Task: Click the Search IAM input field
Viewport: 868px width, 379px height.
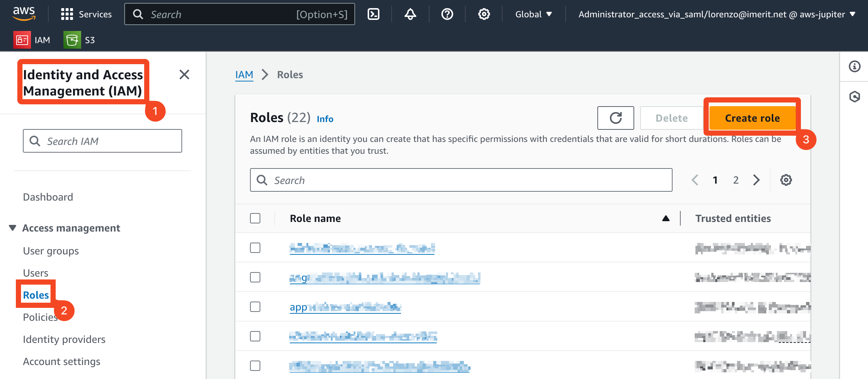Action: coord(103,141)
